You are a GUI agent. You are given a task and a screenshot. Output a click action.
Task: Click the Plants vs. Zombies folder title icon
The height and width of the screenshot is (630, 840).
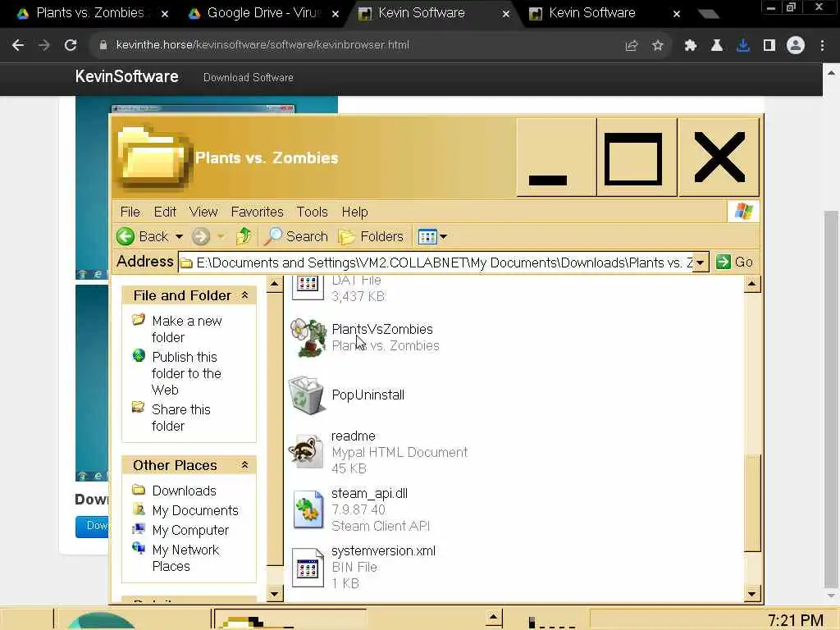(x=153, y=157)
